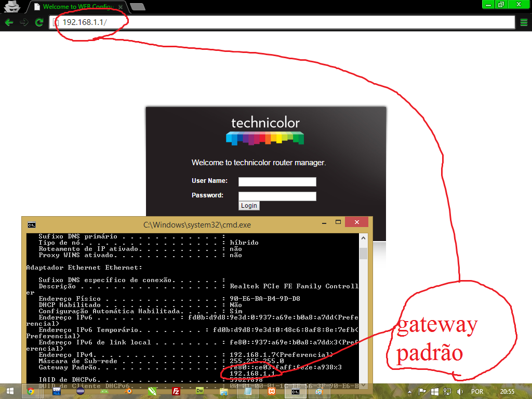Go back using the browser back arrow
532x399 pixels.
[9, 22]
